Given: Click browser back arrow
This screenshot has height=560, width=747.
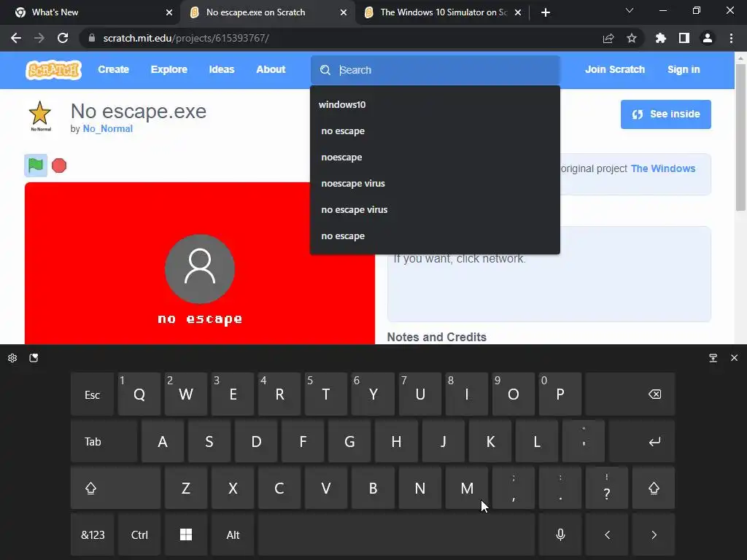Looking at the screenshot, I should [x=16, y=38].
